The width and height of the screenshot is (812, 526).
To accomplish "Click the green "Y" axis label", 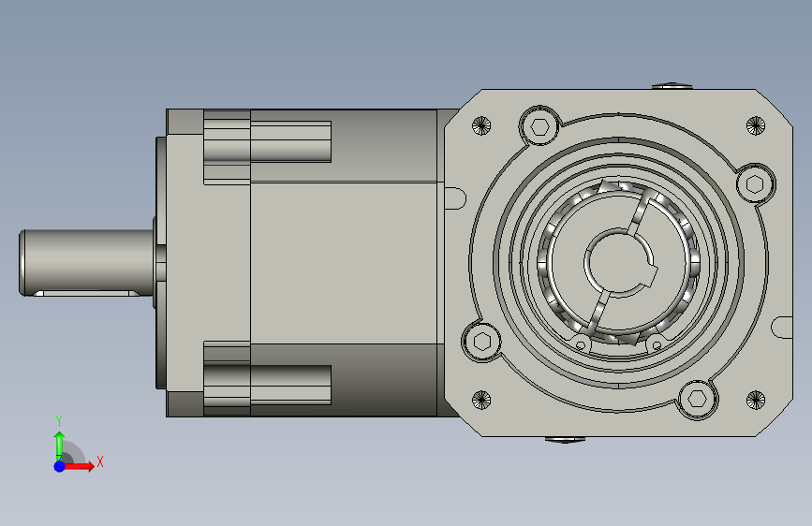I will (59, 421).
